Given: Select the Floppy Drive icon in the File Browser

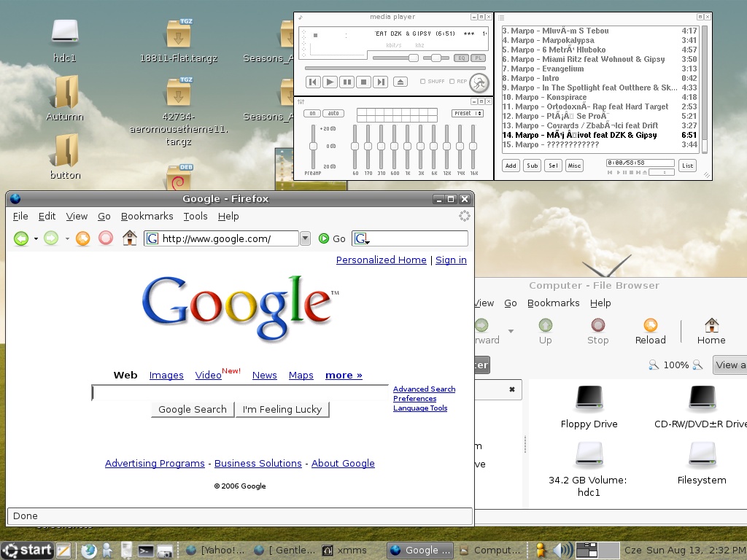Looking at the screenshot, I should (589, 398).
